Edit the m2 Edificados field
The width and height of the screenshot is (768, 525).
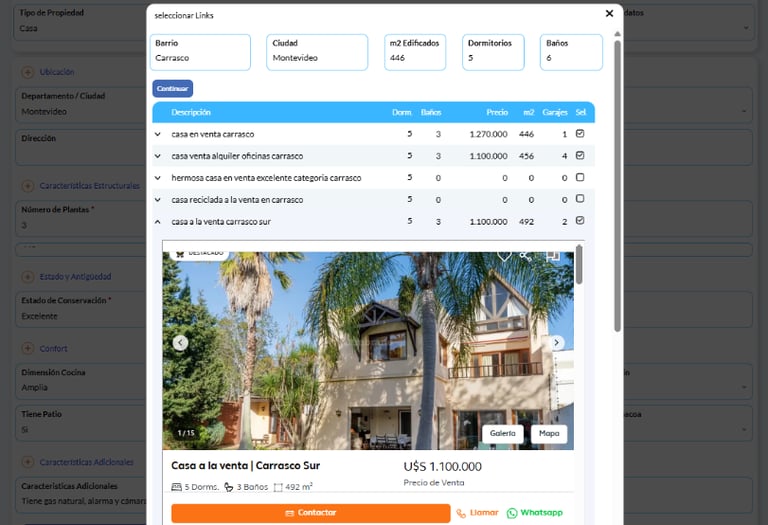pos(415,52)
